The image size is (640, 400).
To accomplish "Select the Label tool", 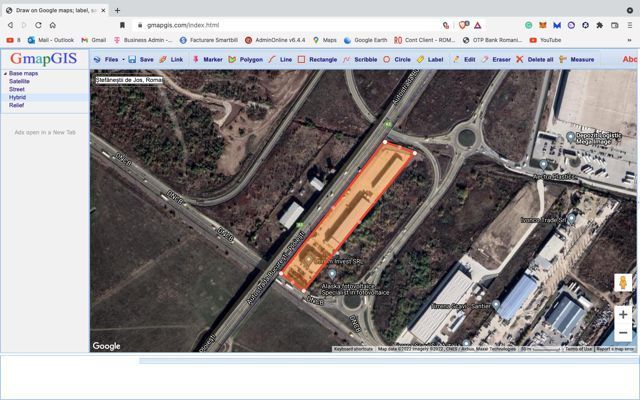I will click(x=430, y=60).
